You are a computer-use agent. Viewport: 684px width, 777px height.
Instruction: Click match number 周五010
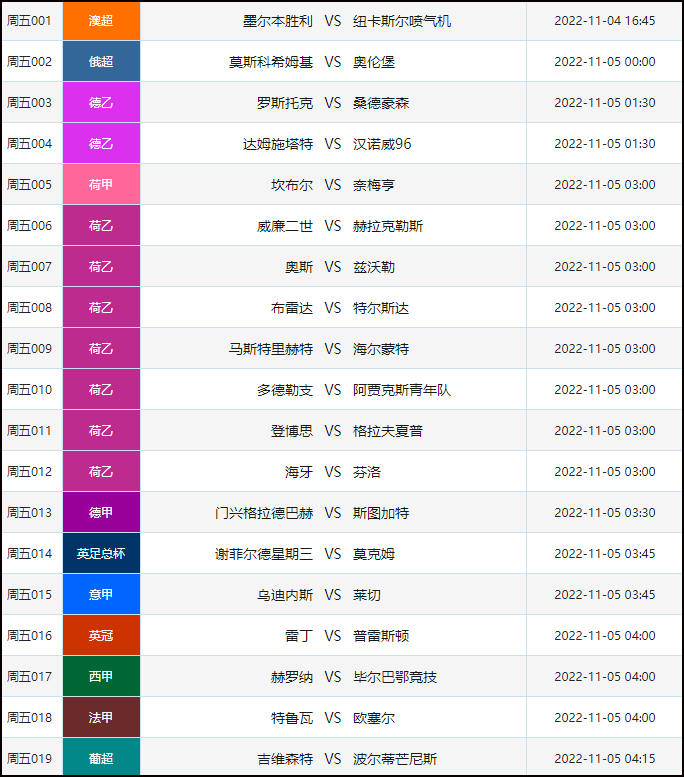point(29,389)
